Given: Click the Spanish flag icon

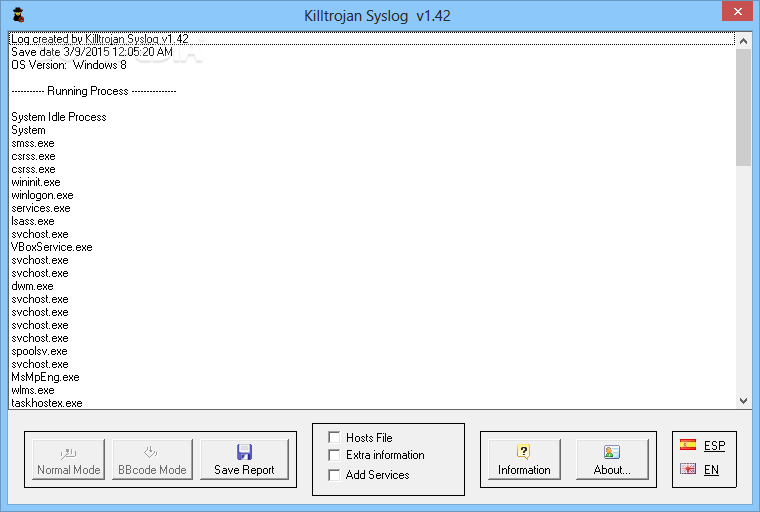Looking at the screenshot, I should tap(688, 445).
